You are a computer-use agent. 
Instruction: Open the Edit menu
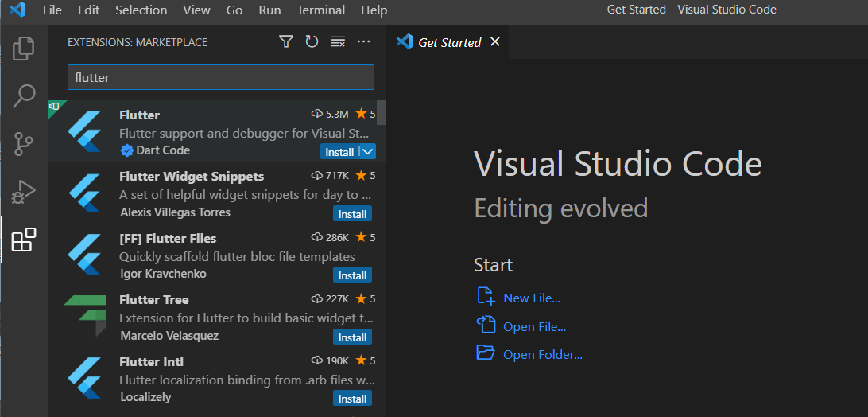pyautogui.click(x=88, y=10)
